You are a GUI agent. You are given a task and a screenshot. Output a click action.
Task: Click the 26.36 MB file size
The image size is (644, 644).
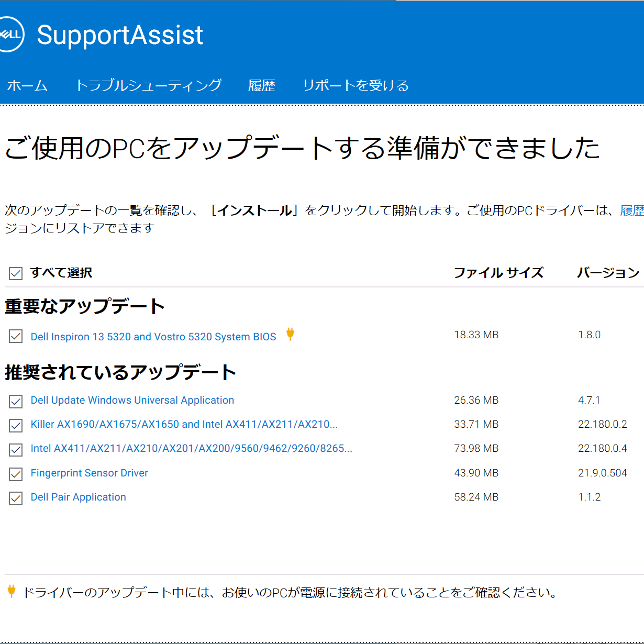[476, 400]
